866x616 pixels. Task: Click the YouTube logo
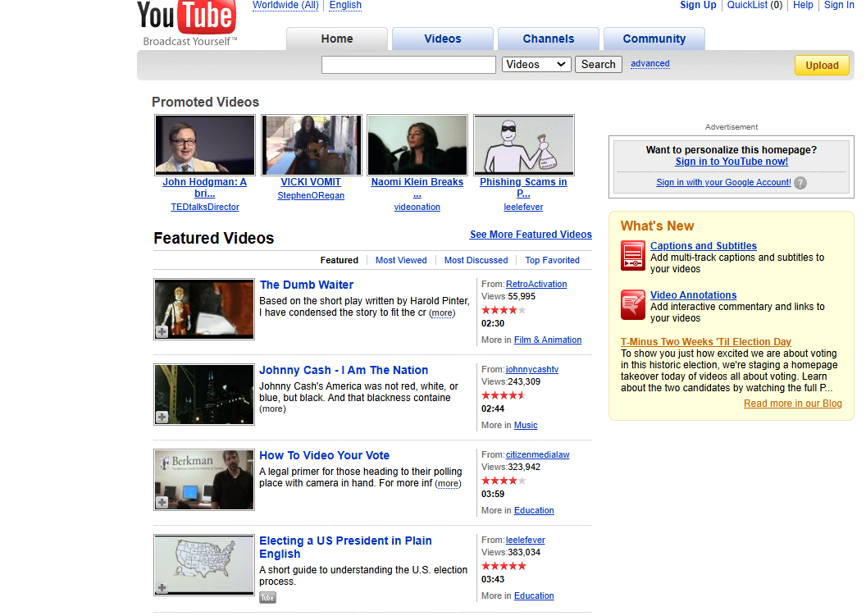(x=187, y=23)
